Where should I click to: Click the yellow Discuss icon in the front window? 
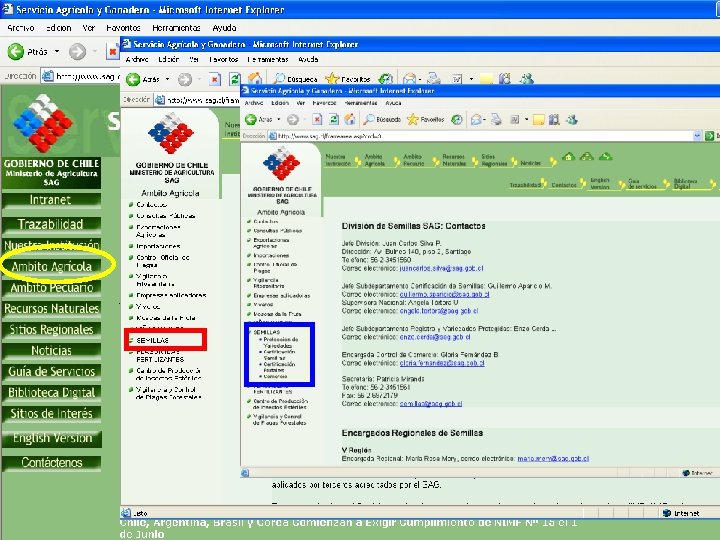point(539,120)
